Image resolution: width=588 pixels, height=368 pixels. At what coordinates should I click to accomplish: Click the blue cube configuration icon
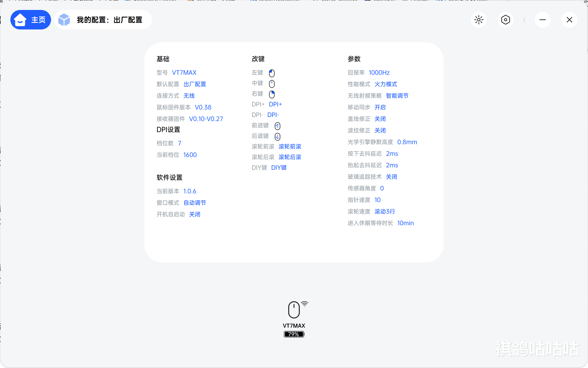pyautogui.click(x=64, y=20)
